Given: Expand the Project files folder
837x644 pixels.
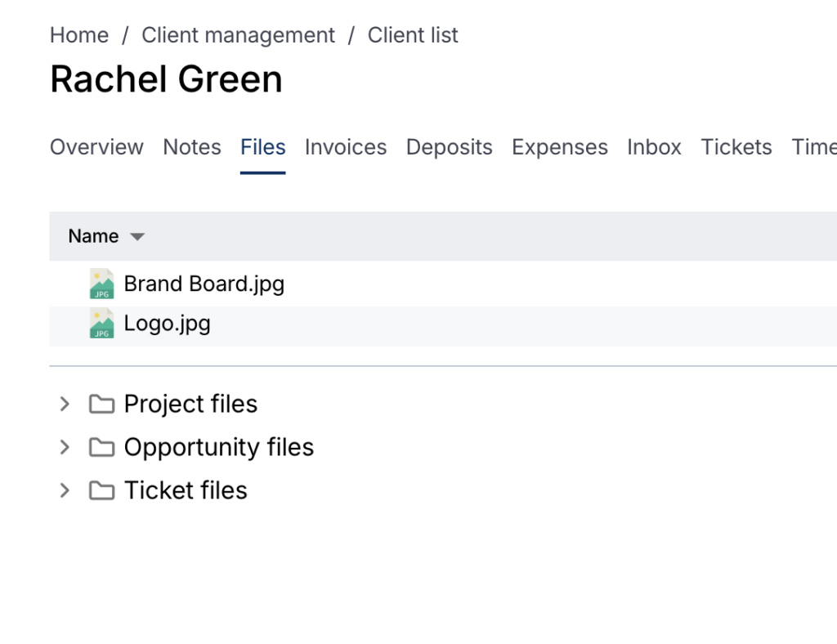Looking at the screenshot, I should pos(64,404).
